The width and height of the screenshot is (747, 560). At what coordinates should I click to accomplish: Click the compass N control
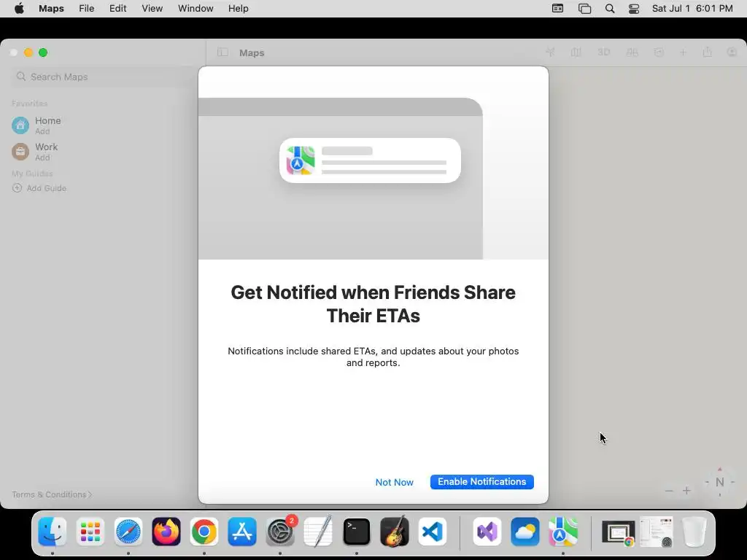tap(720, 482)
